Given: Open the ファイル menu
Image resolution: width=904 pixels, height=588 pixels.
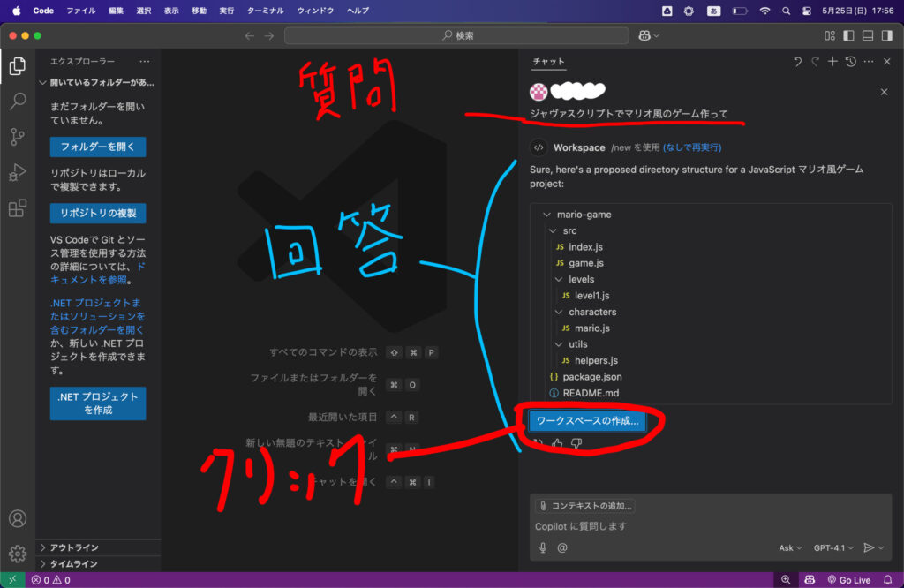Looking at the screenshot, I should click(80, 11).
